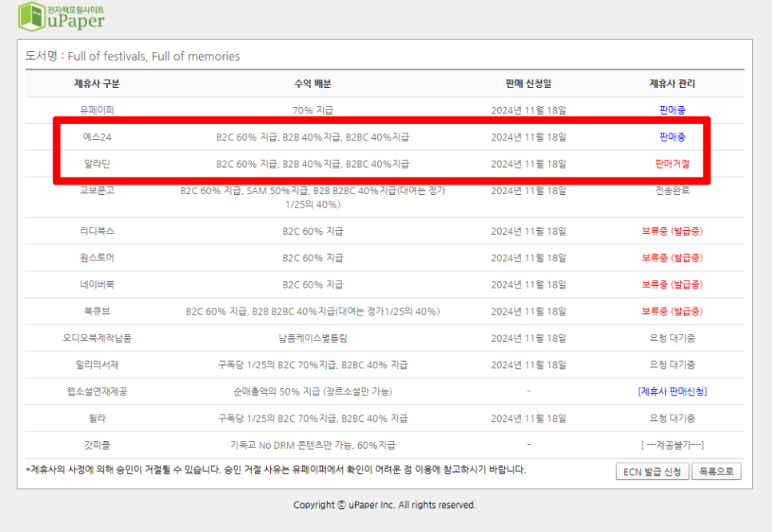Click the Copyright uPaper Inc. footer
The width and height of the screenshot is (772, 532).
point(384,505)
